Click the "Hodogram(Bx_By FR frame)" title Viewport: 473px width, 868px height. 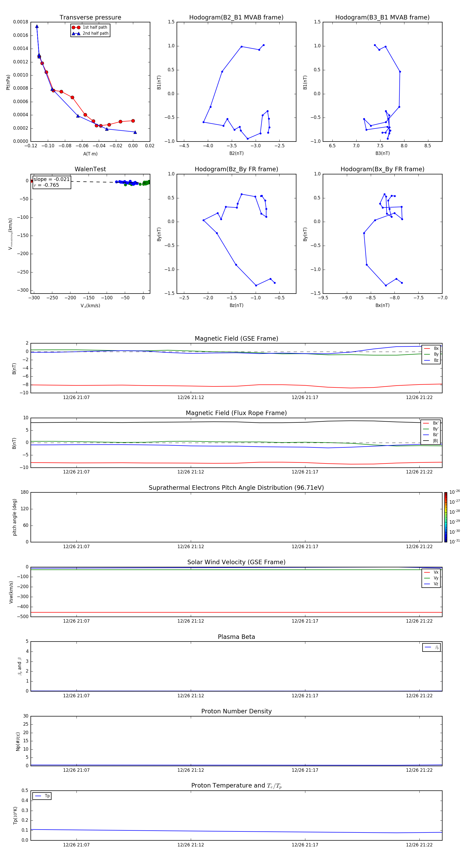tap(382, 169)
